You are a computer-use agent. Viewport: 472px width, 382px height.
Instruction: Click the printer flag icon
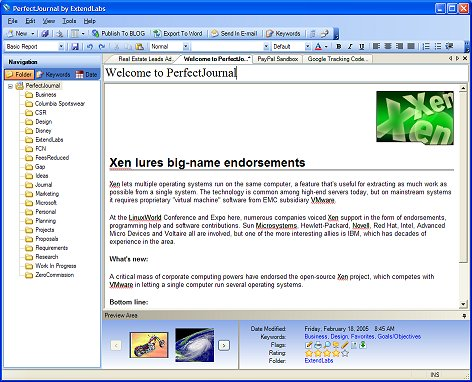(318, 345)
